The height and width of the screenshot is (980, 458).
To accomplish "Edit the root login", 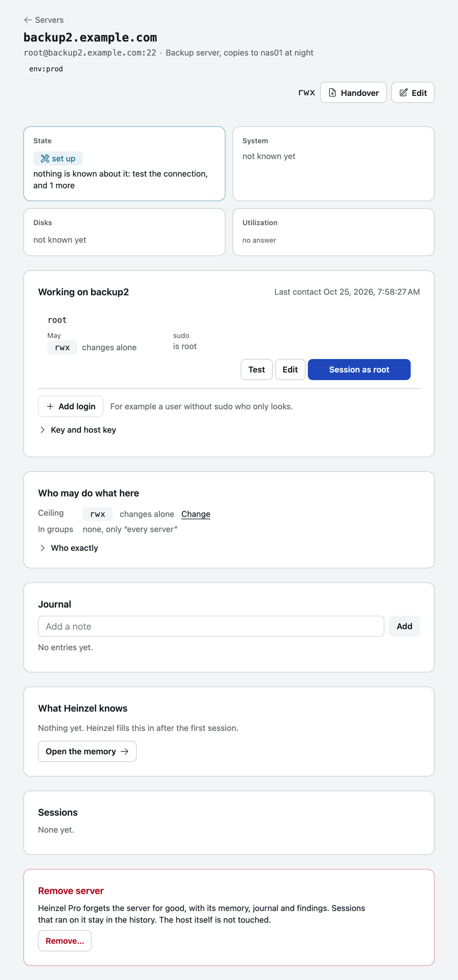I will point(290,369).
